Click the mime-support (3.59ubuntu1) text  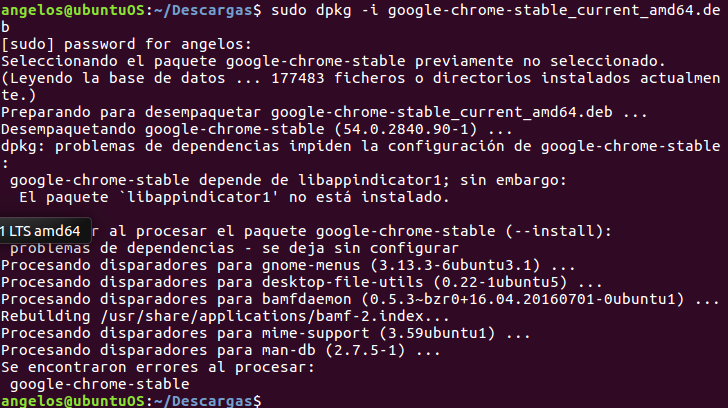click(378, 333)
